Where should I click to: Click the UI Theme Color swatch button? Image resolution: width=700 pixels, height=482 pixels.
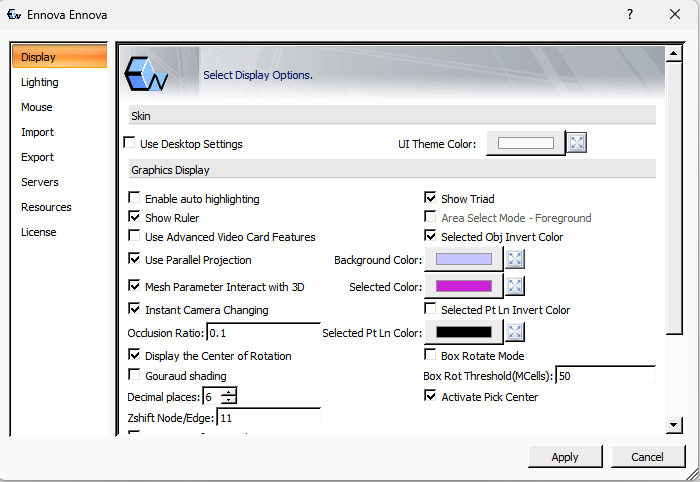(x=525, y=143)
